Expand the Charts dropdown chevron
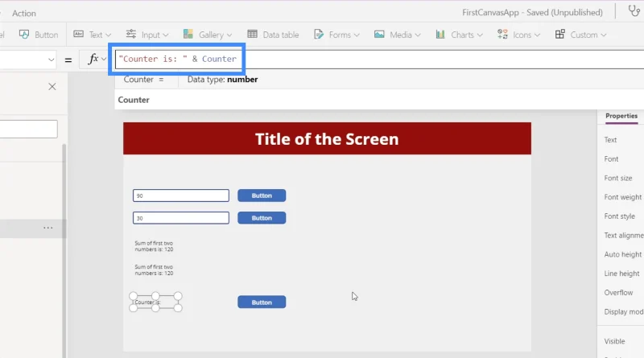Viewport: 644px width, 358px height. [x=480, y=35]
